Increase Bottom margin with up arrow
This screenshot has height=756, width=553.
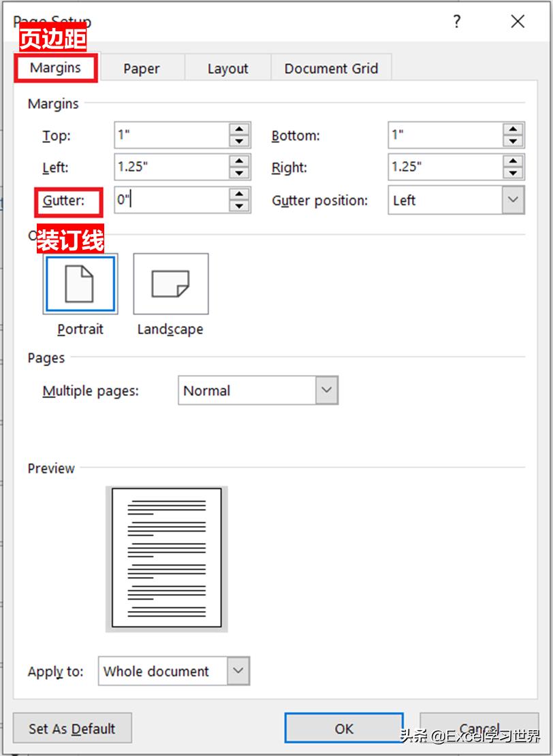(513, 129)
